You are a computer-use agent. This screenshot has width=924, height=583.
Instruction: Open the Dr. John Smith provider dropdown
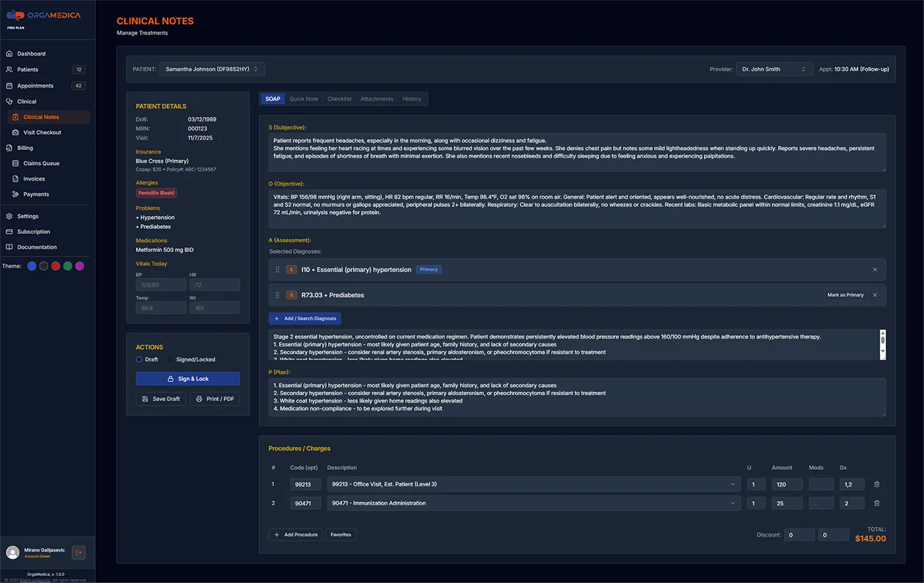774,69
